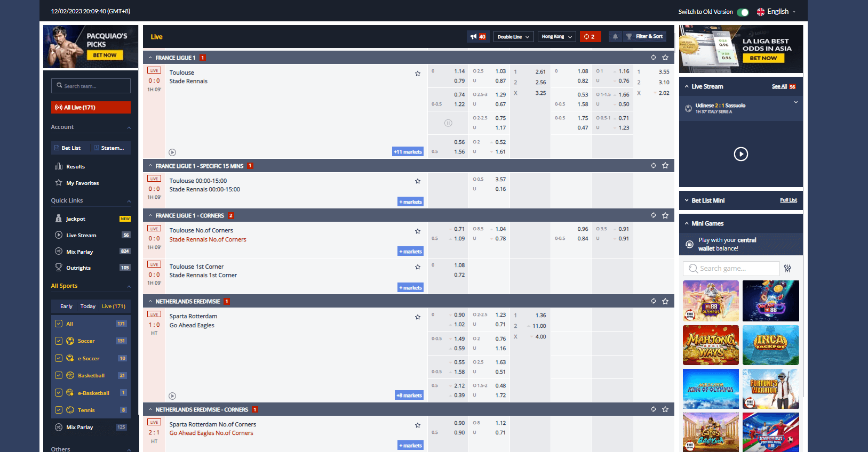Screen dimensions: 868x452
Task: Collapse the Account section
Action: [x=129, y=127]
